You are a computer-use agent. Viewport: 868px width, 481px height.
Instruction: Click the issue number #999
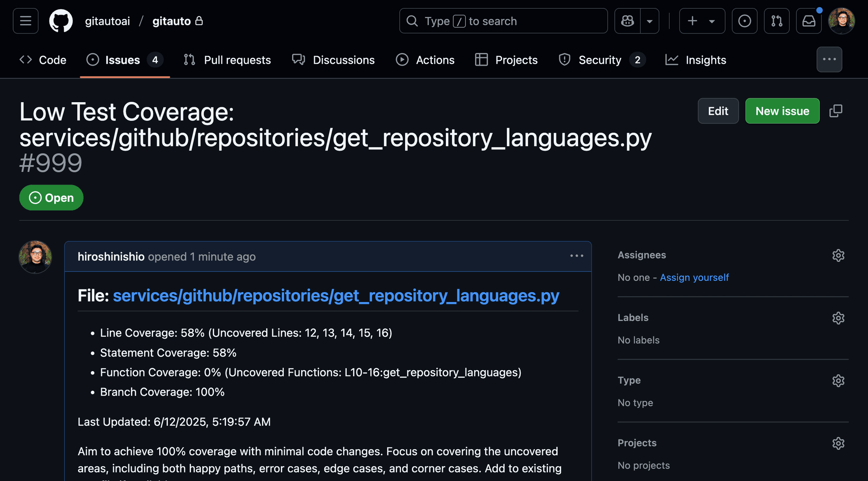[51, 163]
